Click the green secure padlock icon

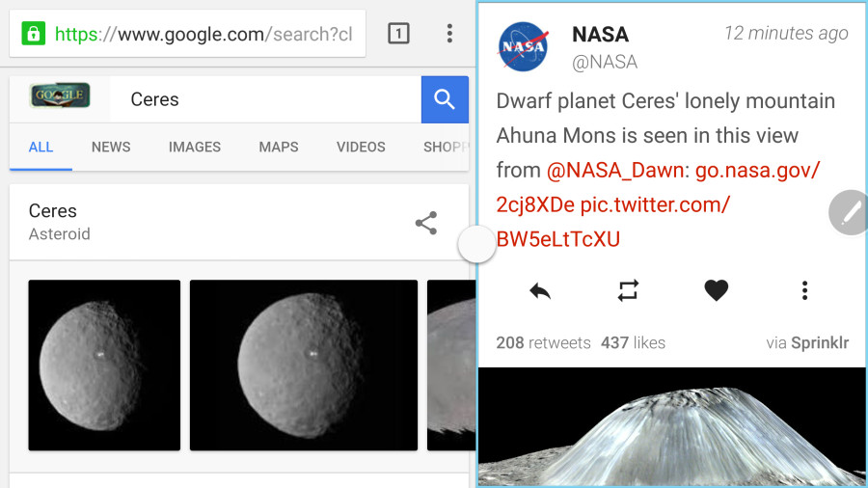click(x=33, y=34)
